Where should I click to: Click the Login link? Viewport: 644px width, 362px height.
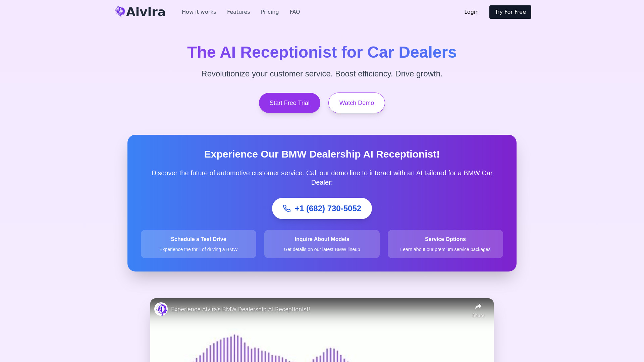tap(471, 12)
